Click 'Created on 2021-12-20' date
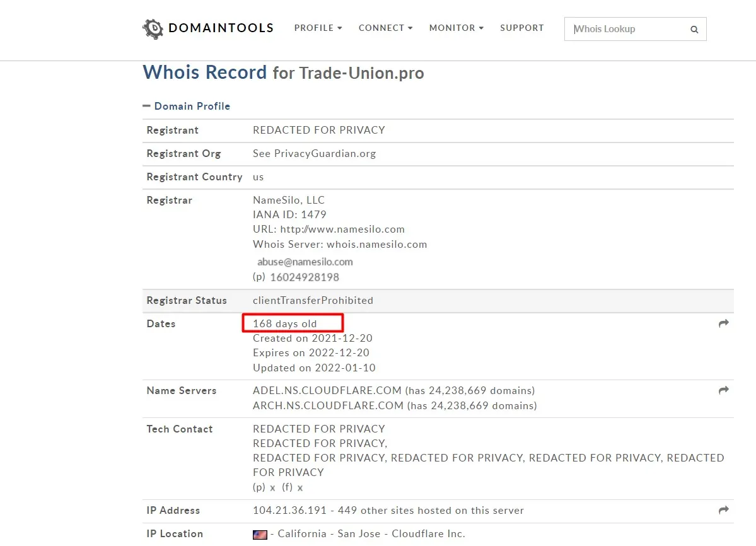The image size is (756, 546). click(x=313, y=339)
